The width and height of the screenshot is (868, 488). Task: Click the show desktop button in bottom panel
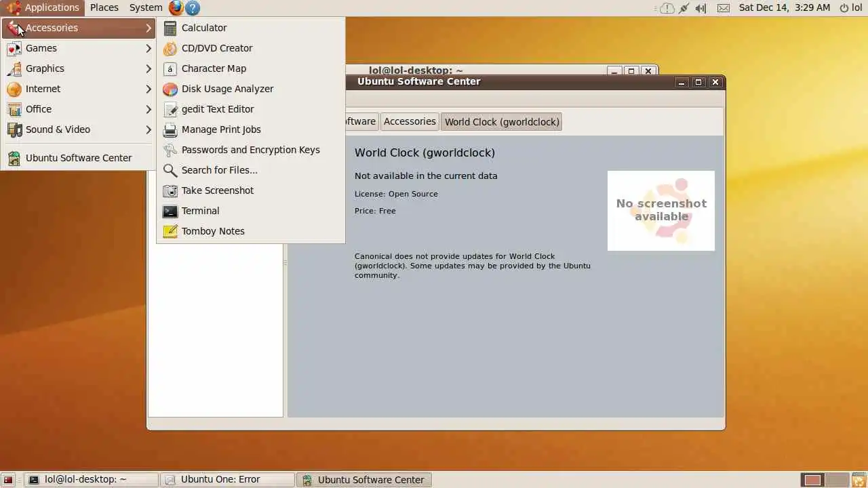coord(8,480)
